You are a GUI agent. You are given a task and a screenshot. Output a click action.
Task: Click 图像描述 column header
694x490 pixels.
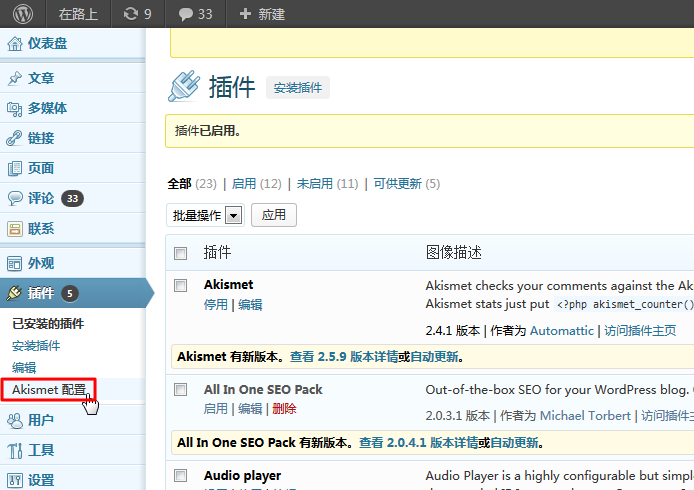click(454, 253)
